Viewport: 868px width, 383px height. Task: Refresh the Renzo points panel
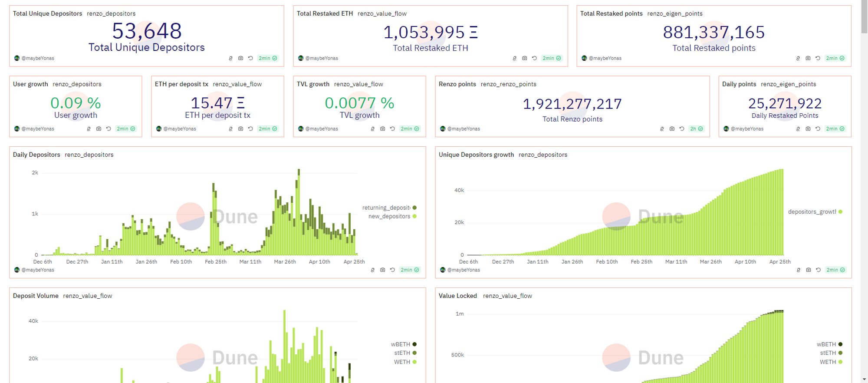[x=682, y=129]
